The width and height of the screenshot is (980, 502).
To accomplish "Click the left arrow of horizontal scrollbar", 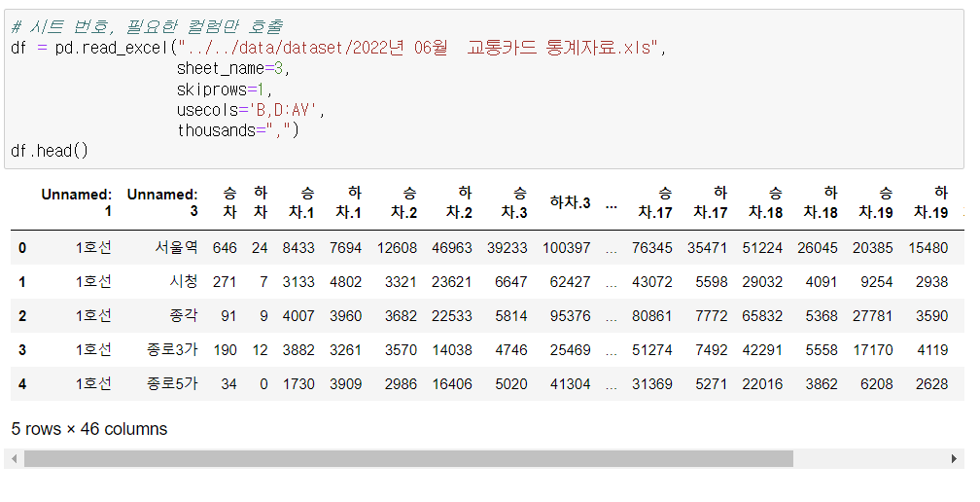I will 15,459.
